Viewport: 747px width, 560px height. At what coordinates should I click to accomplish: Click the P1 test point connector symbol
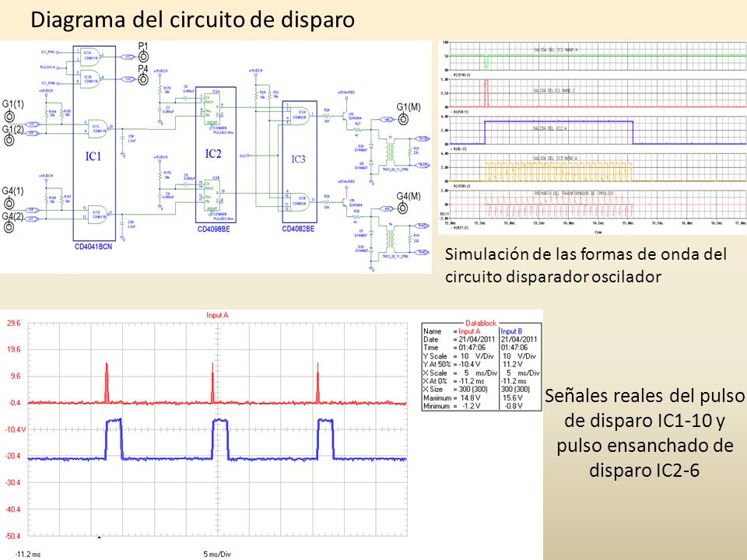(143, 57)
